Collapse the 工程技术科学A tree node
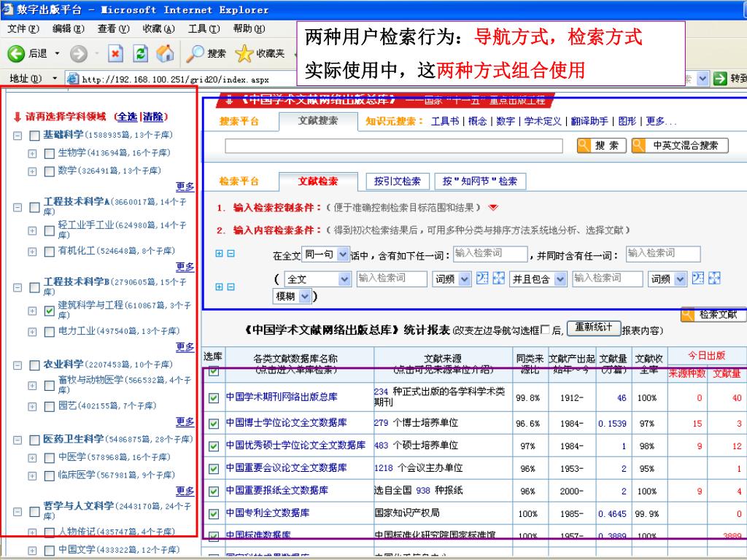The height and width of the screenshot is (560, 747). [18, 208]
